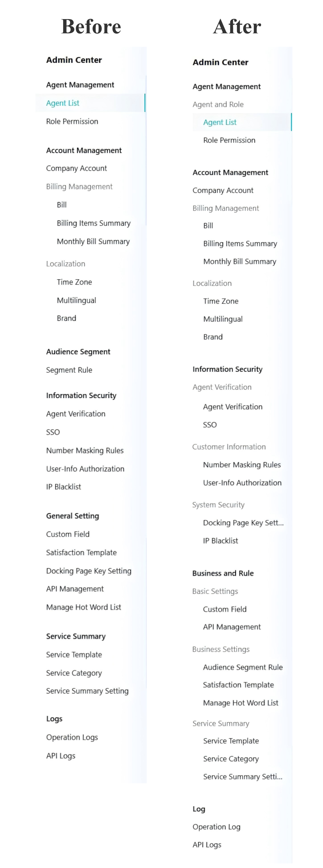Click the Basic Settings group label
This screenshot has height=868, width=323.
[215, 591]
